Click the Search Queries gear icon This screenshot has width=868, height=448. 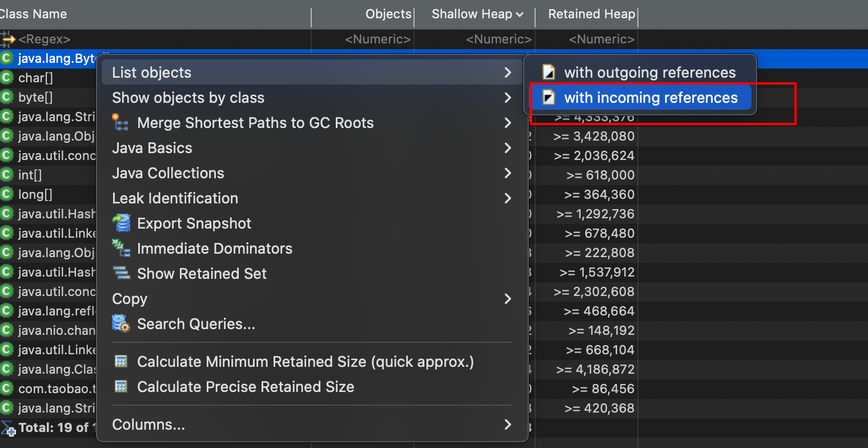click(x=120, y=324)
